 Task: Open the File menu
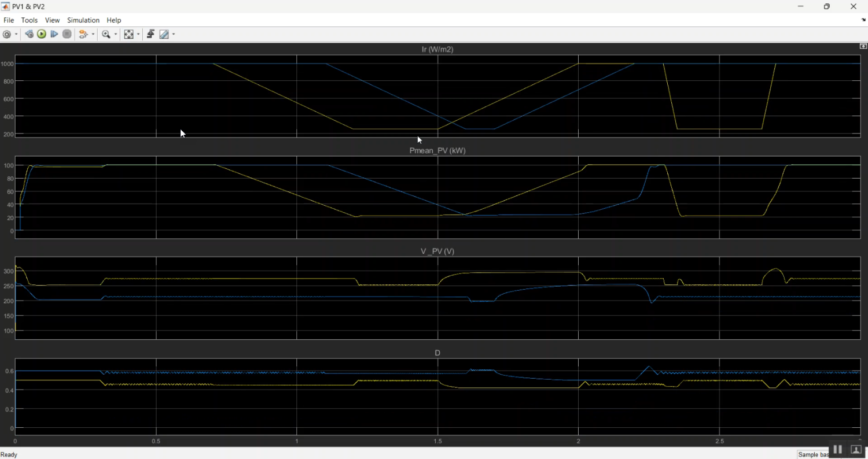(9, 20)
